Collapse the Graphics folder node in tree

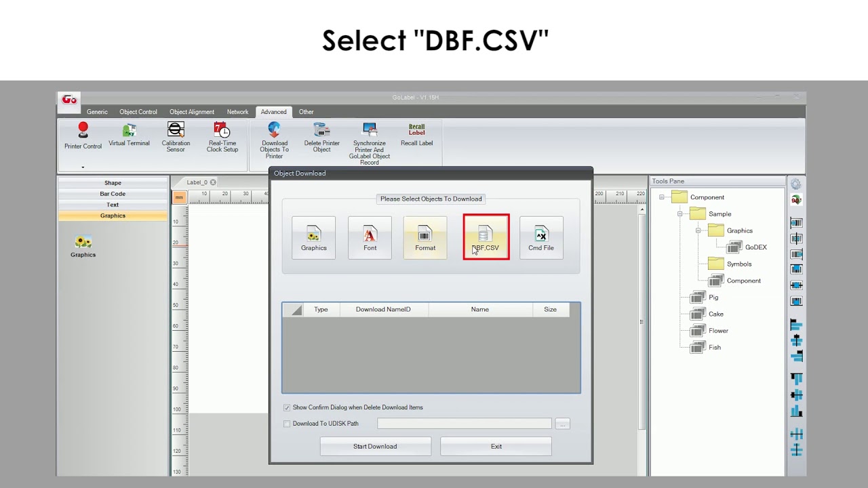pos(698,230)
